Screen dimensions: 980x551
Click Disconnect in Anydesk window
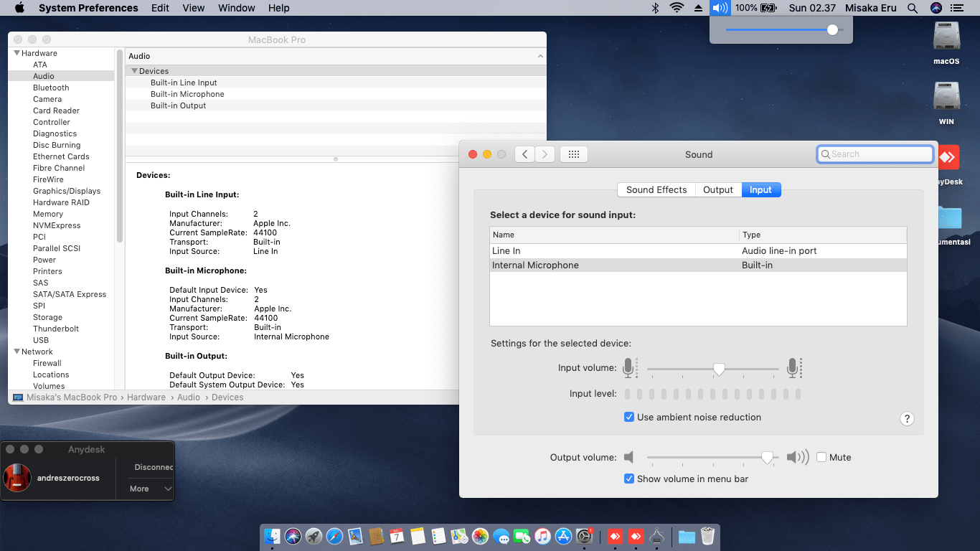coord(154,467)
